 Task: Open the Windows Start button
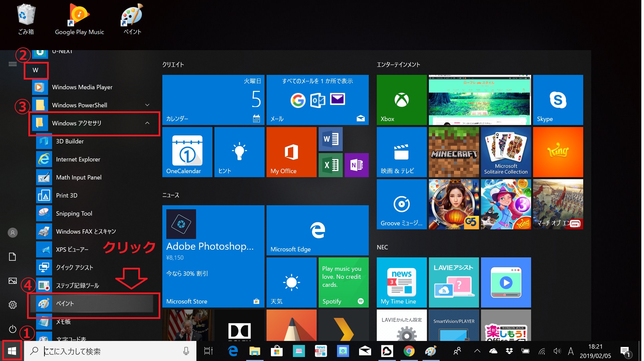click(12, 351)
